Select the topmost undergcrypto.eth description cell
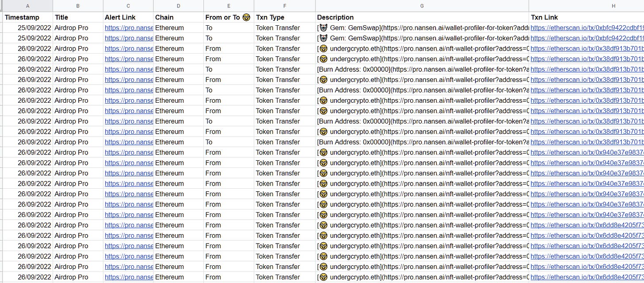The image size is (644, 283). click(422, 48)
